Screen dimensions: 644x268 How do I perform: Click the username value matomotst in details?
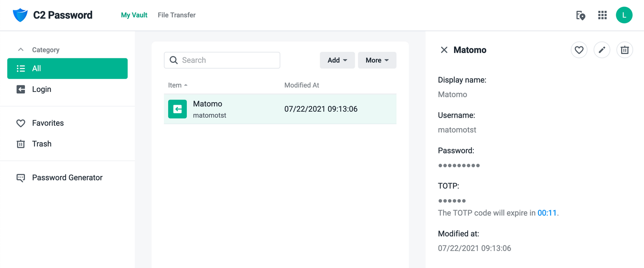click(x=457, y=130)
